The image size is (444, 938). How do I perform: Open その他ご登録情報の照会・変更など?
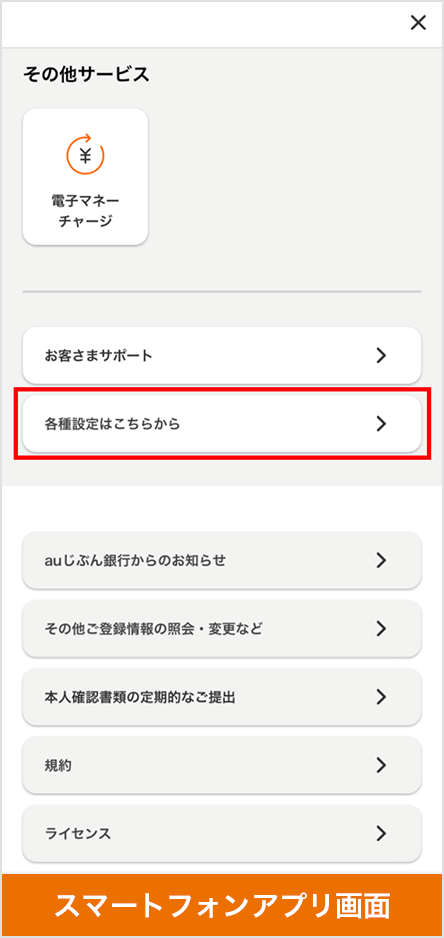point(222,628)
